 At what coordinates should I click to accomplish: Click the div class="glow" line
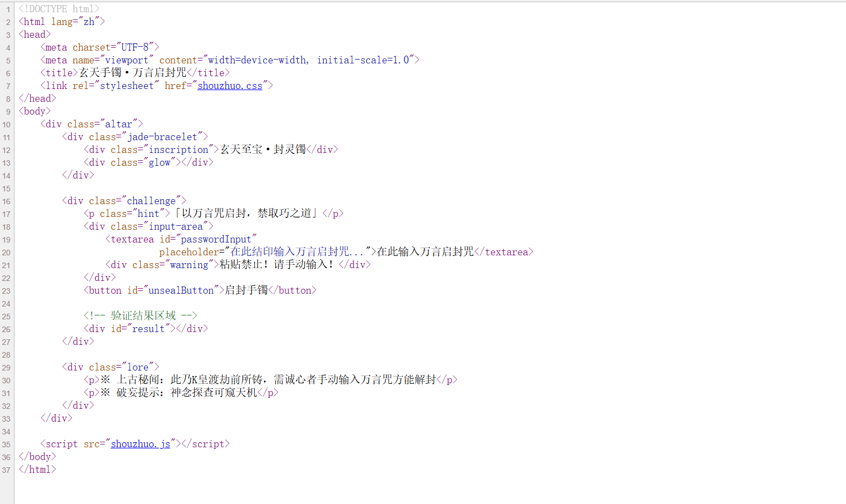[x=149, y=162]
